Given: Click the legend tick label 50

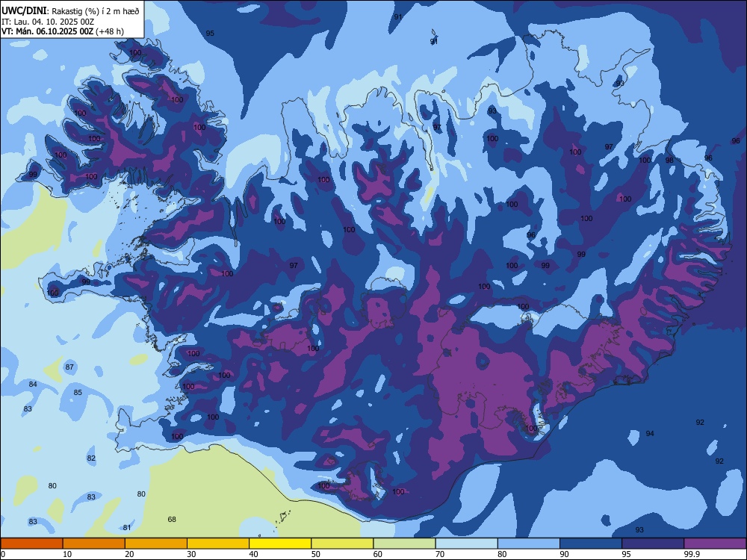Looking at the screenshot, I should pos(315,554).
